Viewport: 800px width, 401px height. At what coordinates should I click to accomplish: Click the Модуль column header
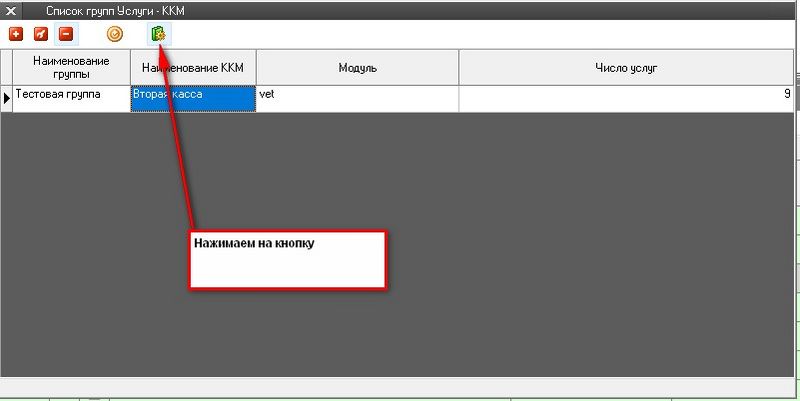(357, 68)
